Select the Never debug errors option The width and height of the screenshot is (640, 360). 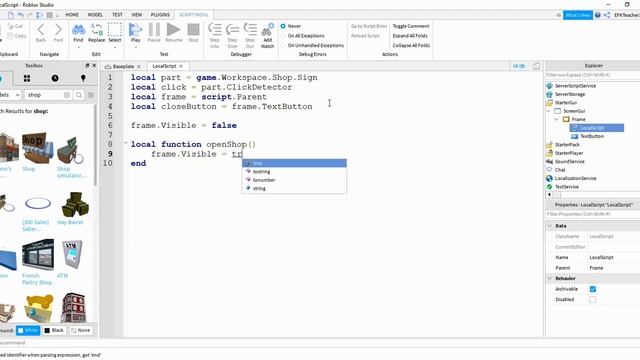(x=283, y=26)
